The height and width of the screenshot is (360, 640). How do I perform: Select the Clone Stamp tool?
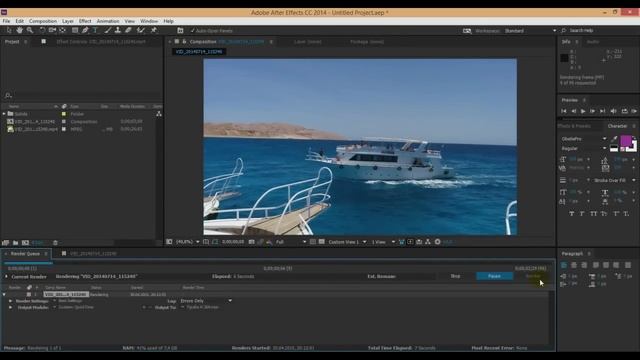pos(118,30)
